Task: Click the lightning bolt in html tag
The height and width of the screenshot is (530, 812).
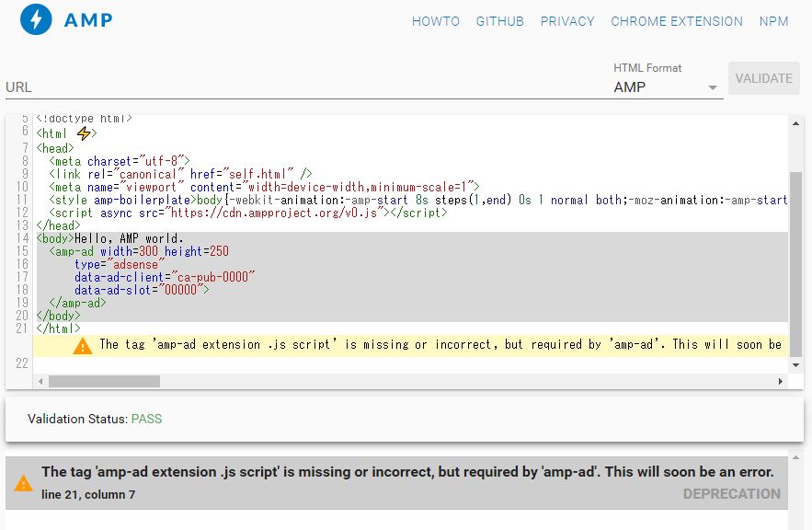Action: tap(84, 133)
